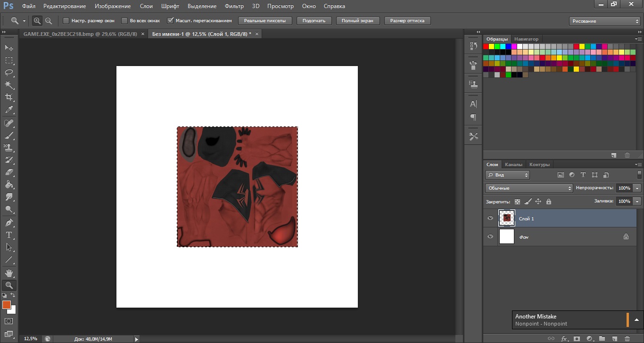The width and height of the screenshot is (644, 343).
Task: Select the Magic Wand tool
Action: 9,85
